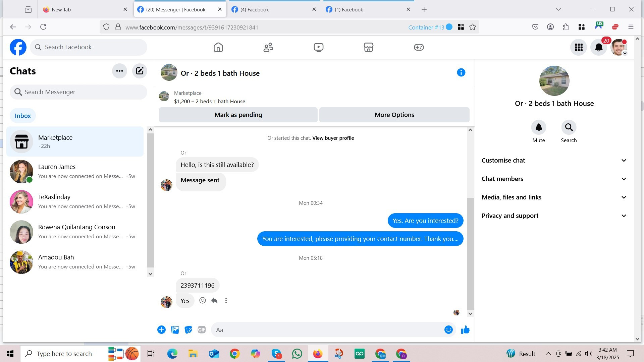Open the View buyer profile link
This screenshot has height=362, width=644.
click(x=333, y=138)
